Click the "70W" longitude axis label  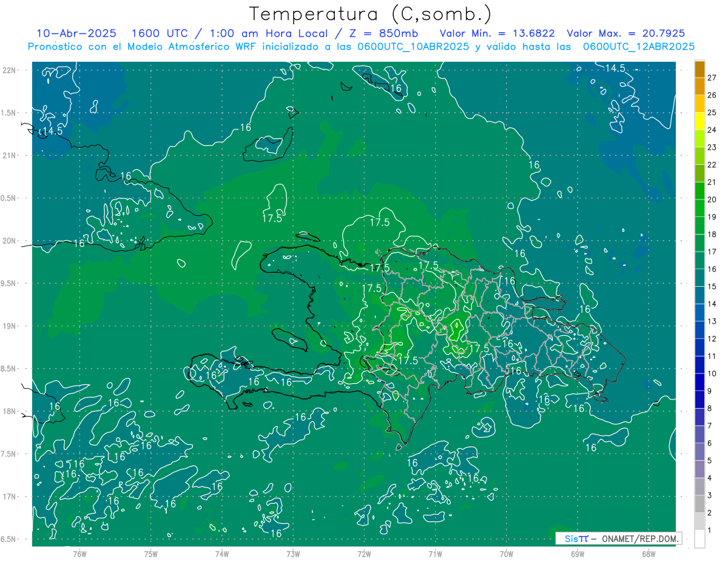click(507, 554)
